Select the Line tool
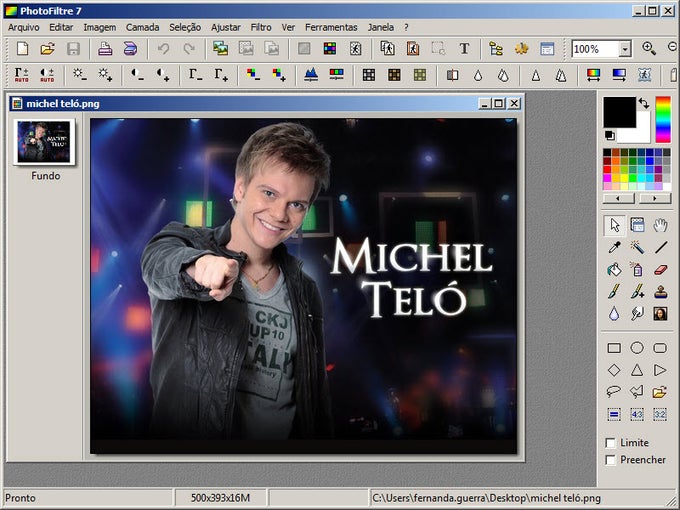The image size is (680, 510). tap(660, 248)
